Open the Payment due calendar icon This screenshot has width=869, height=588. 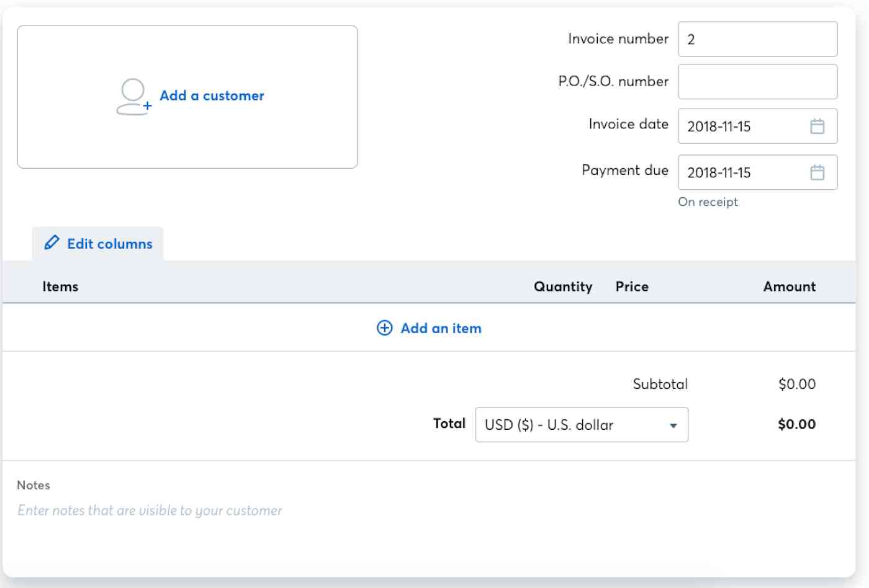[x=817, y=172]
